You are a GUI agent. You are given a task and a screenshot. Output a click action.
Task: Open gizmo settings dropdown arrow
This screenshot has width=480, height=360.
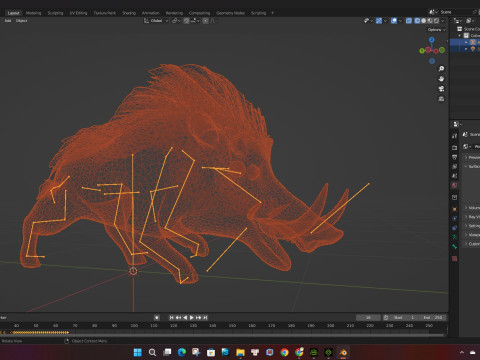(x=385, y=21)
